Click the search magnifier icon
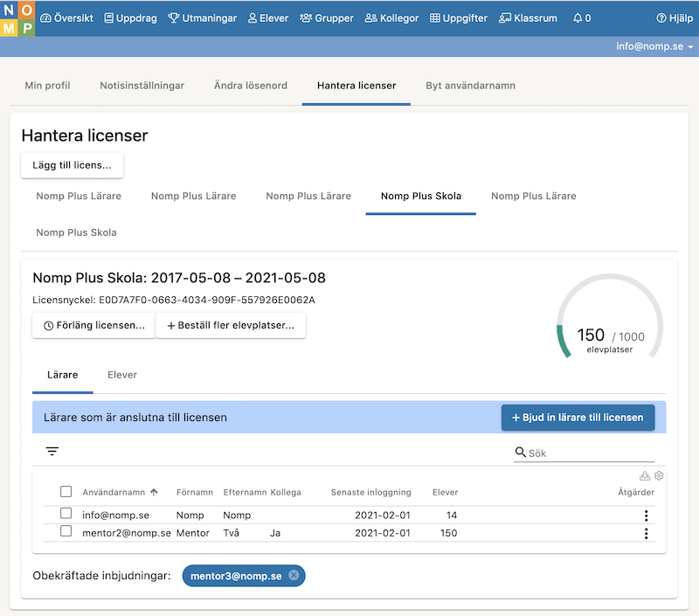The image size is (699, 616). coord(520,453)
